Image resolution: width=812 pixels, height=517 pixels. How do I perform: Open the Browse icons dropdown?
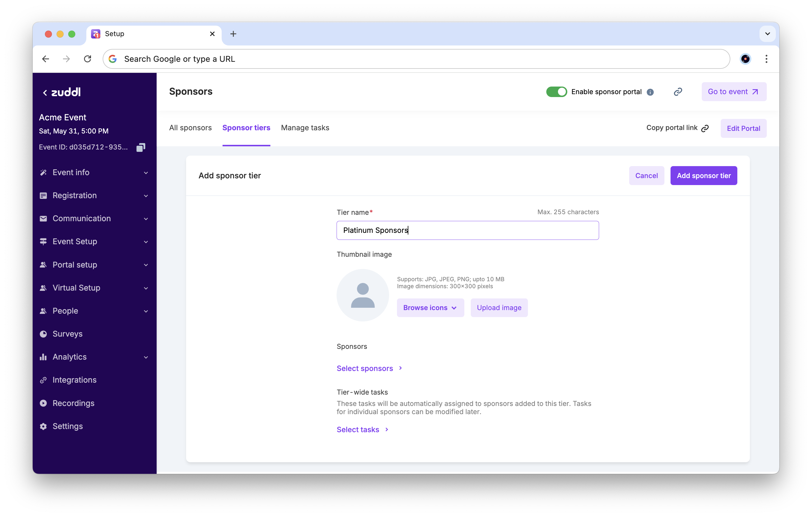click(430, 308)
